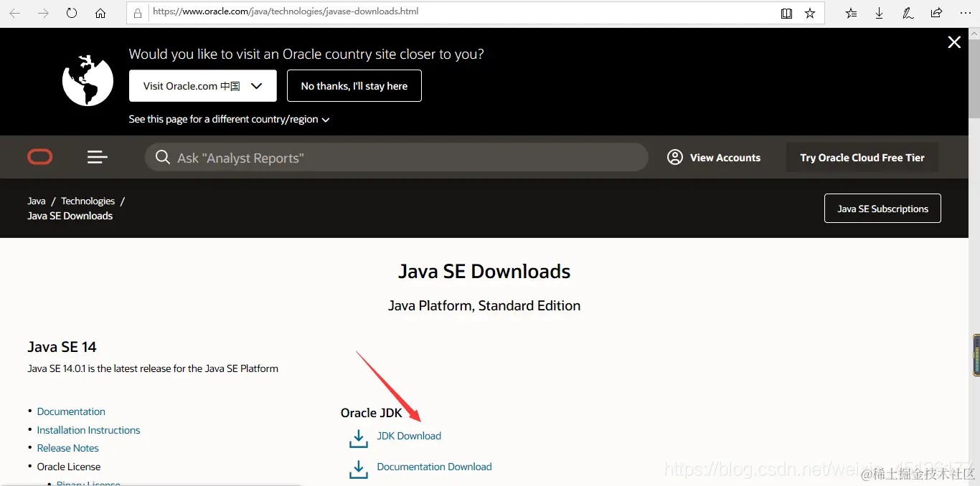Image resolution: width=980 pixels, height=486 pixels.
Task: Open reading view book icon
Action: click(x=787, y=14)
